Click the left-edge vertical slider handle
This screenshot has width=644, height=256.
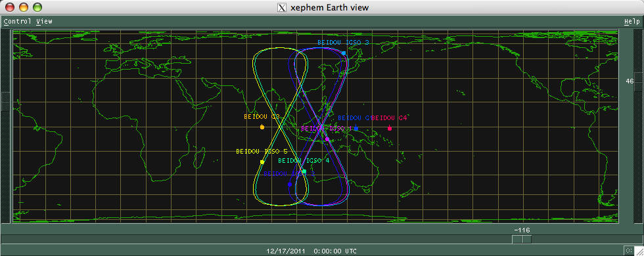(6, 101)
